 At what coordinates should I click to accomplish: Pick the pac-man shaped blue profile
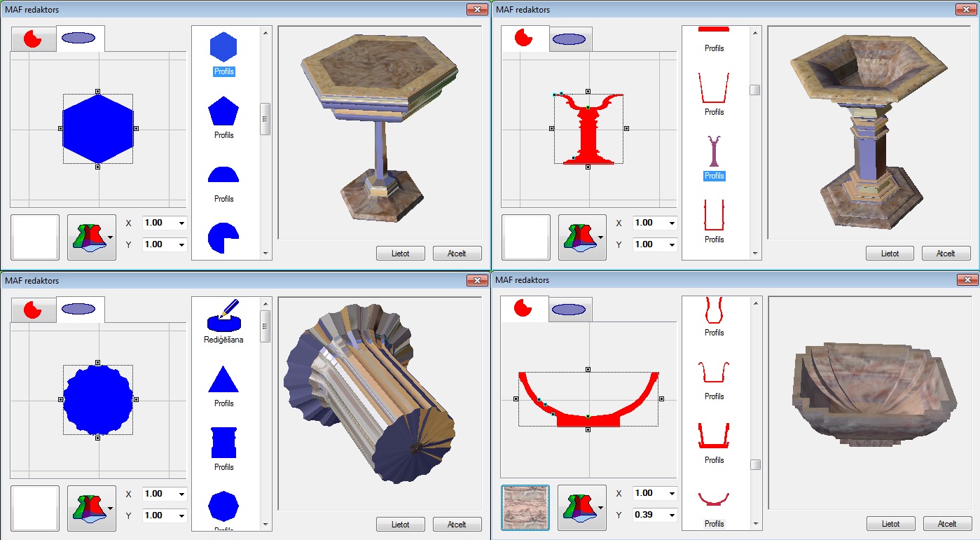pos(223,238)
